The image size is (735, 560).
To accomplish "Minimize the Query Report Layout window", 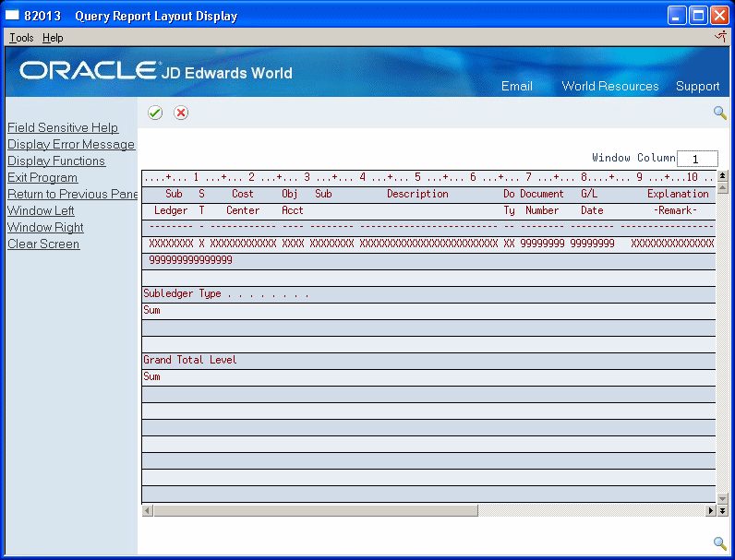I will pos(677,16).
